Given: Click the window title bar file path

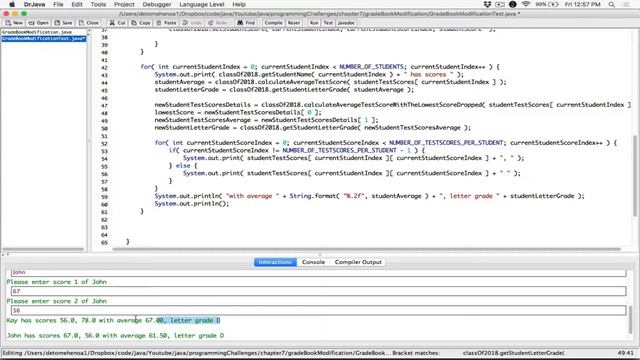Looking at the screenshot, I should coord(320,13).
